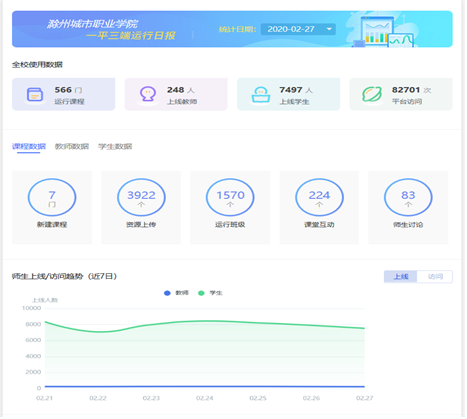Click the 平台访问 green planet icon

[x=372, y=94]
